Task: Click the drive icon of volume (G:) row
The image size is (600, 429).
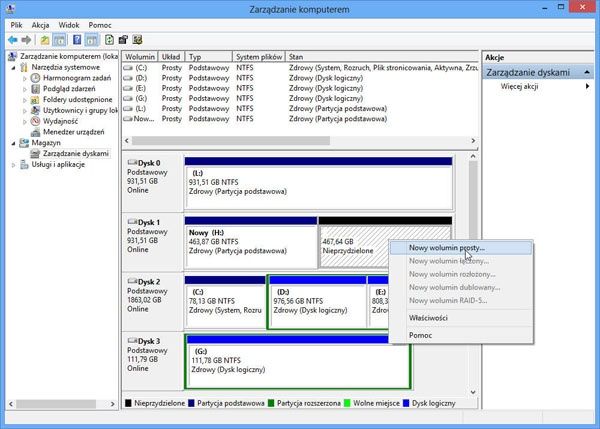Action: [128, 99]
